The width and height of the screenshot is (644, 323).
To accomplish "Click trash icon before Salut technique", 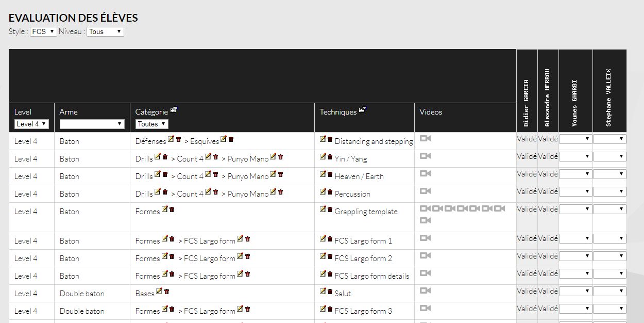I will pyautogui.click(x=330, y=292).
